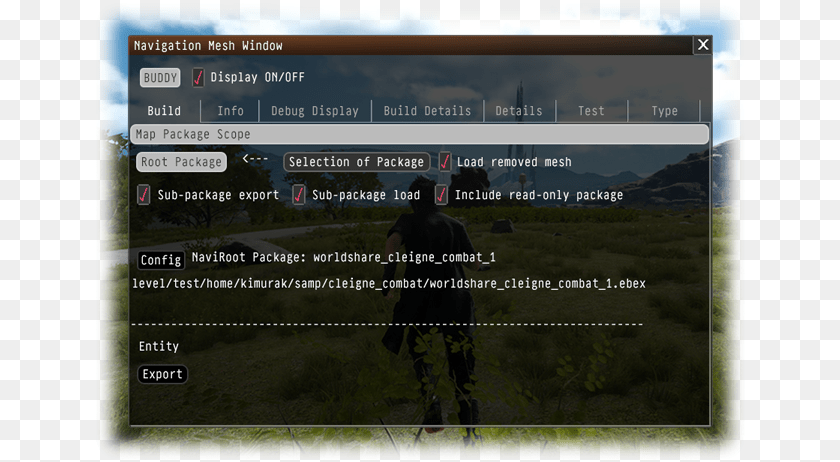Image resolution: width=840 pixels, height=462 pixels.
Task: Open the Details tab
Action: pyautogui.click(x=519, y=111)
